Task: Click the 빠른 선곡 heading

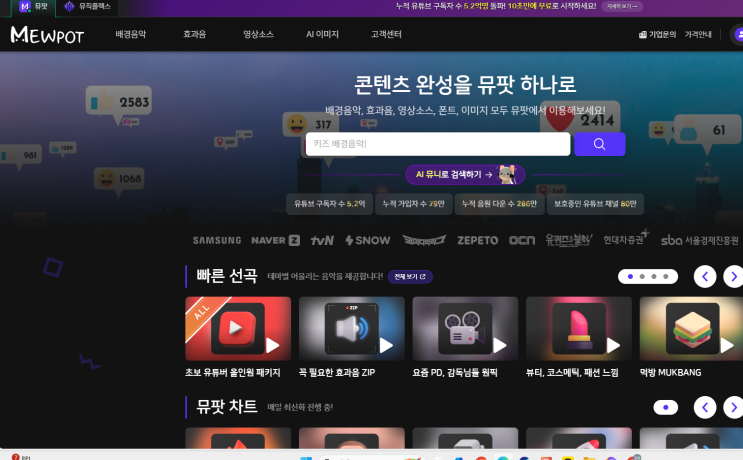Action: coord(227,276)
